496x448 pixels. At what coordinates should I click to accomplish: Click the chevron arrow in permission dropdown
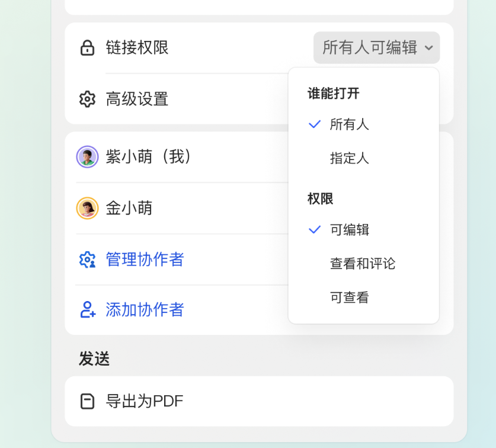[429, 48]
